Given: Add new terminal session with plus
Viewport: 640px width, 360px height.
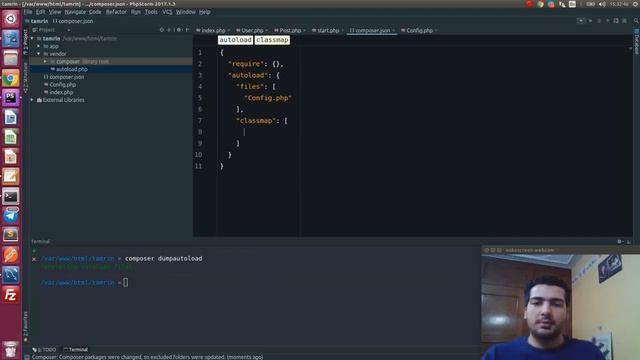Looking at the screenshot, I should (x=34, y=251).
